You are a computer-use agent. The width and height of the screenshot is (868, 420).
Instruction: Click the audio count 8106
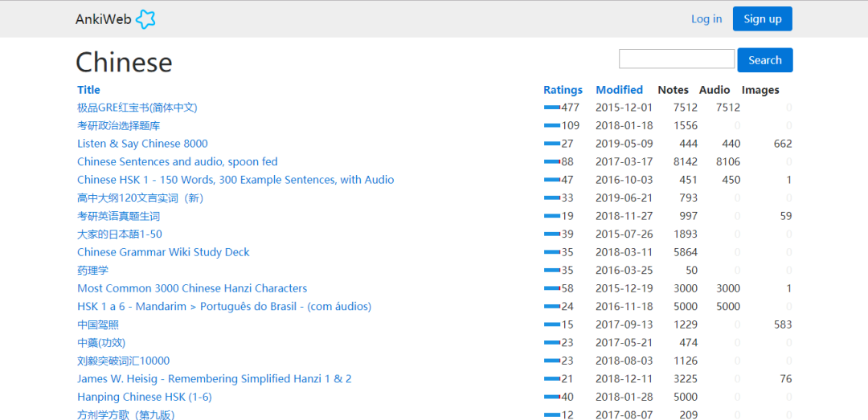(x=728, y=161)
